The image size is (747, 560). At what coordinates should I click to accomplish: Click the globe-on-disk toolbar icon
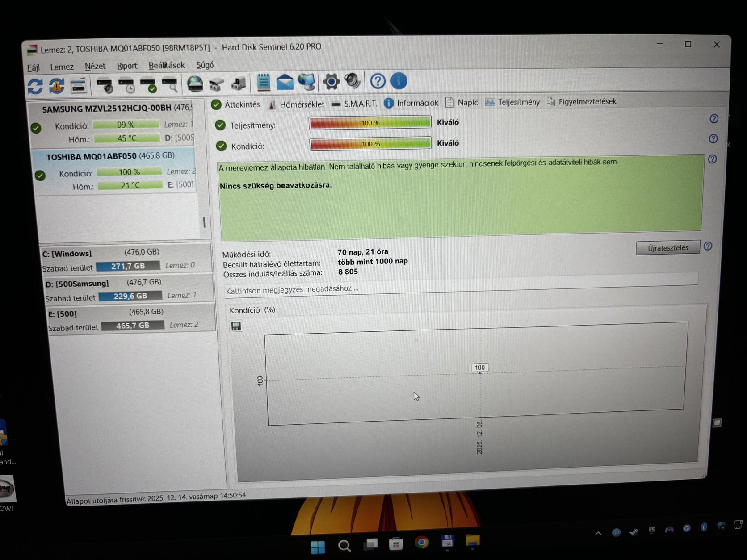point(195,83)
